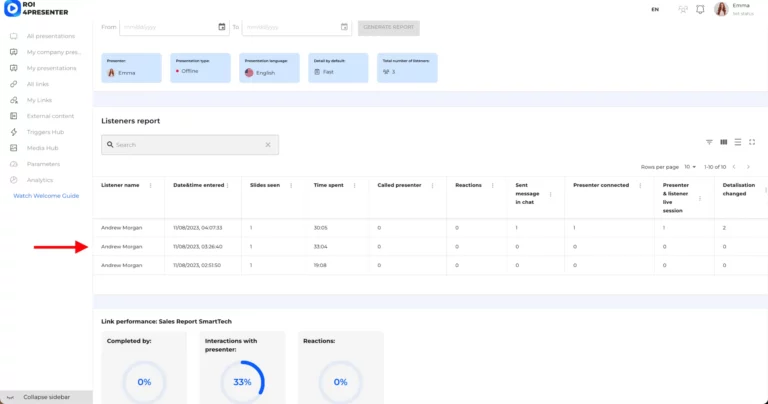Open Reactions column menu
This screenshot has width=768, height=404.
[493, 186]
